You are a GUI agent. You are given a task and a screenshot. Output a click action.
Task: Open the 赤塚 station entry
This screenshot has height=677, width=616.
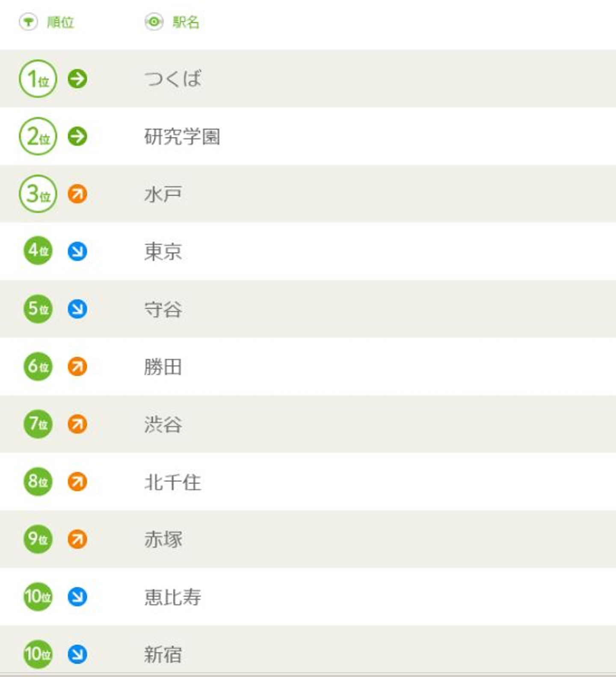[x=163, y=539]
